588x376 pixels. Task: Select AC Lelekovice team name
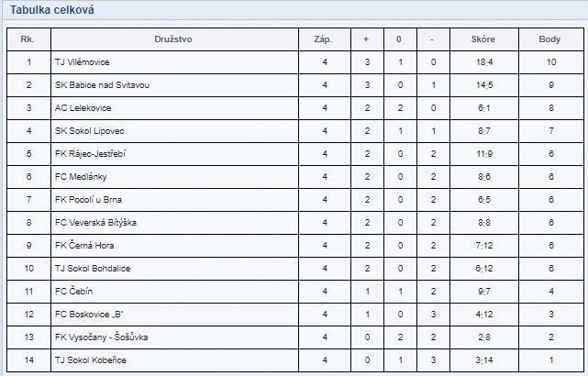click(x=83, y=108)
